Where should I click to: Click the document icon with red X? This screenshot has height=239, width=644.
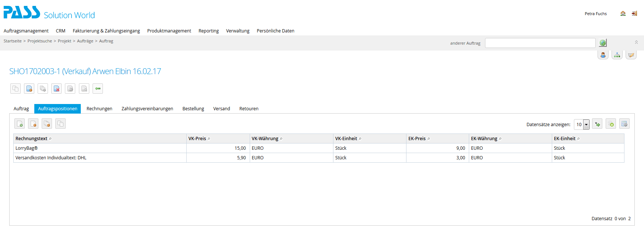click(x=56, y=89)
